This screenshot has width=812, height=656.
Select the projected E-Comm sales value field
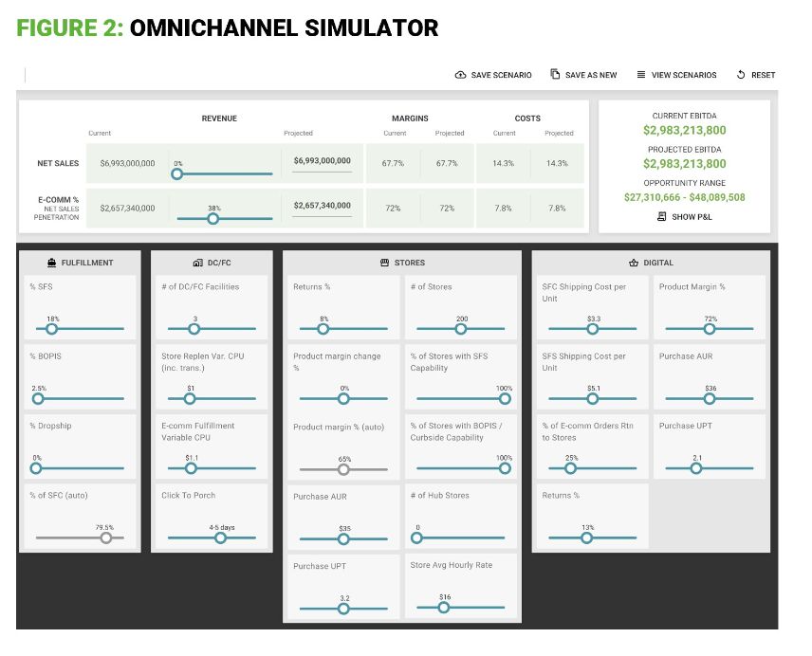tap(322, 206)
